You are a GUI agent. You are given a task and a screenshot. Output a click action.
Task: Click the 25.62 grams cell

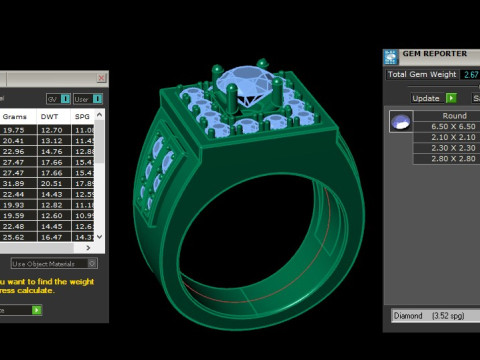[18, 237]
